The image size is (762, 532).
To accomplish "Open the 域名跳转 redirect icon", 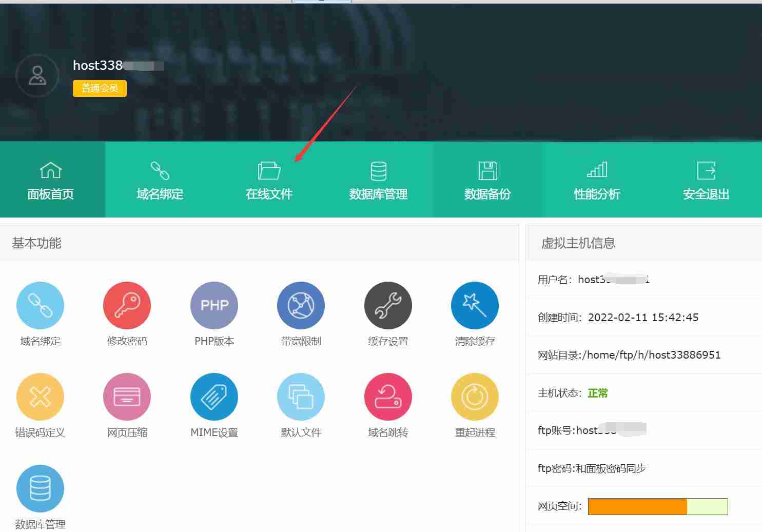I will [388, 397].
